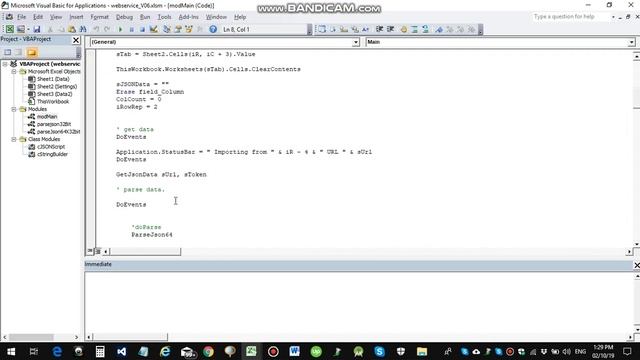Click the Undo arrow icon

click(x=96, y=29)
